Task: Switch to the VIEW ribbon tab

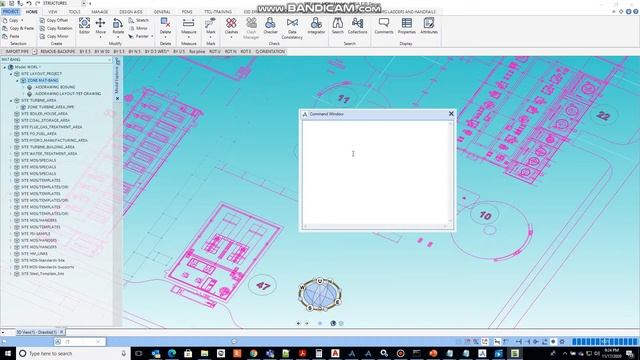Action: [53, 12]
